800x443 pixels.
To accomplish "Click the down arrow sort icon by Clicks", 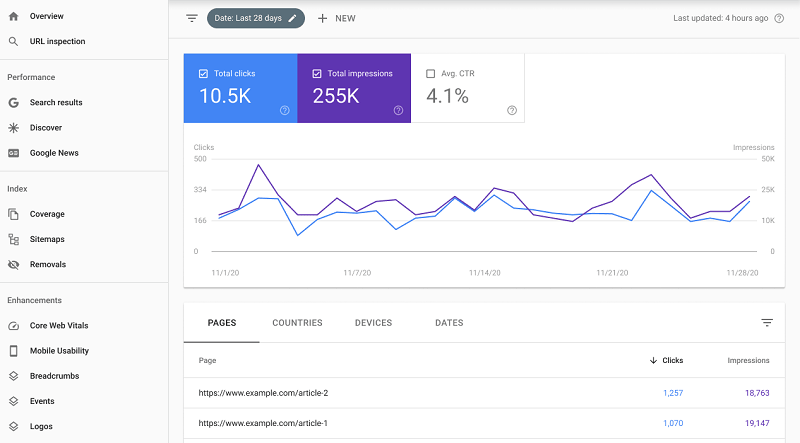I will pos(653,360).
